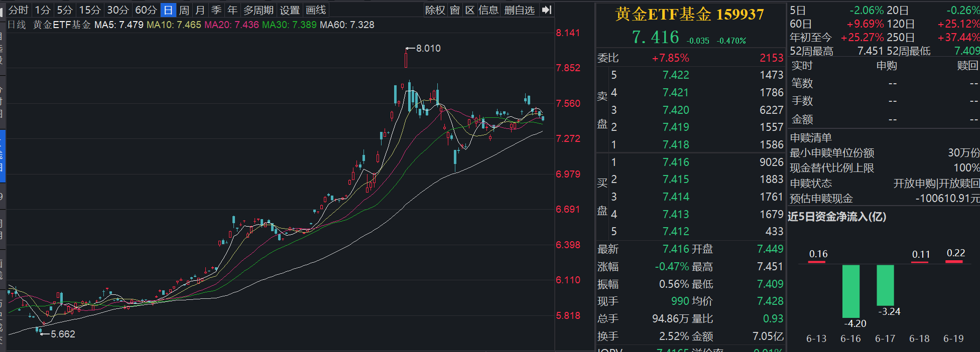The height and width of the screenshot is (352, 980).
Task: Click the sell-5 price 7.422
Action: click(x=676, y=75)
